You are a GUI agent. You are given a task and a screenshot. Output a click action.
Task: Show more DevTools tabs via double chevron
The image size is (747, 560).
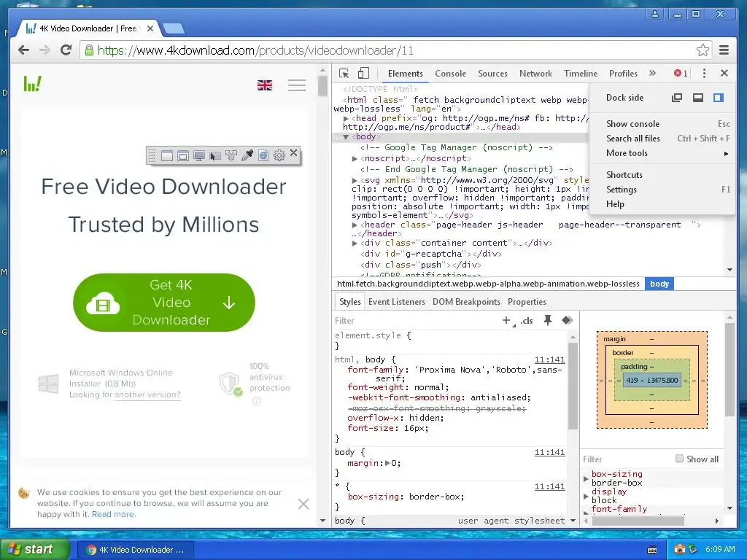(x=652, y=73)
